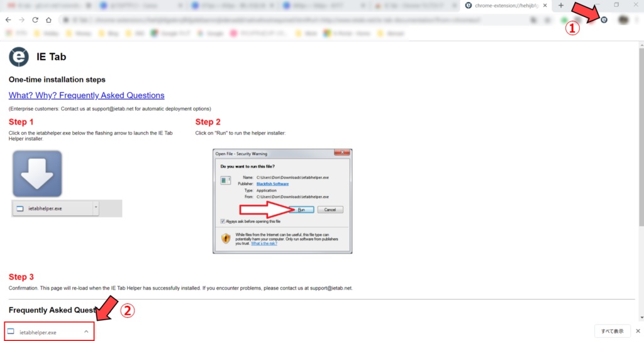Click the 'Step 2' heading text
This screenshot has width=644, height=341.
(208, 122)
